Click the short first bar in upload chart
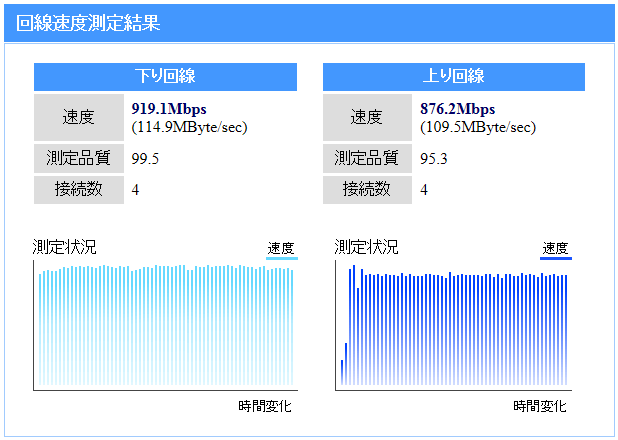Screen dimensions: 618x440 coord(342,372)
